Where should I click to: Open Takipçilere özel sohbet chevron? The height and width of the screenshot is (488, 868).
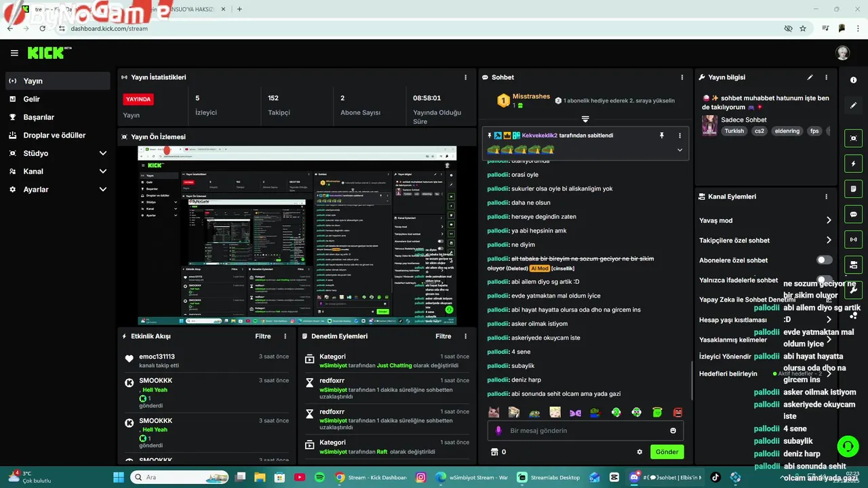[x=829, y=240]
